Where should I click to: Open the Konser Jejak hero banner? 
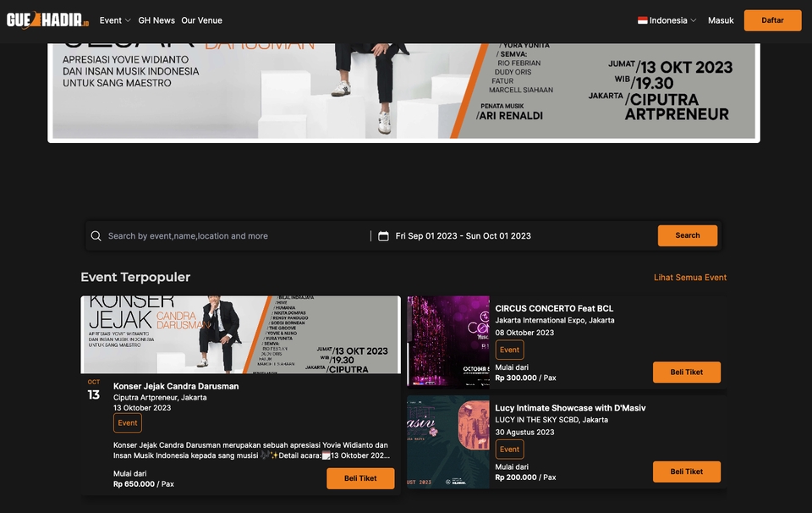click(404, 91)
